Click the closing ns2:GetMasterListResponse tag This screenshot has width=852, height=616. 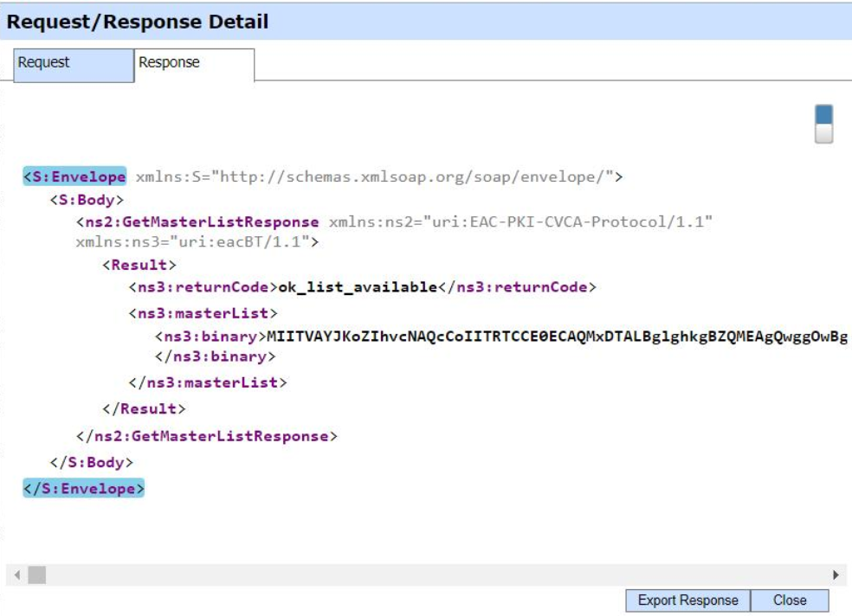206,436
